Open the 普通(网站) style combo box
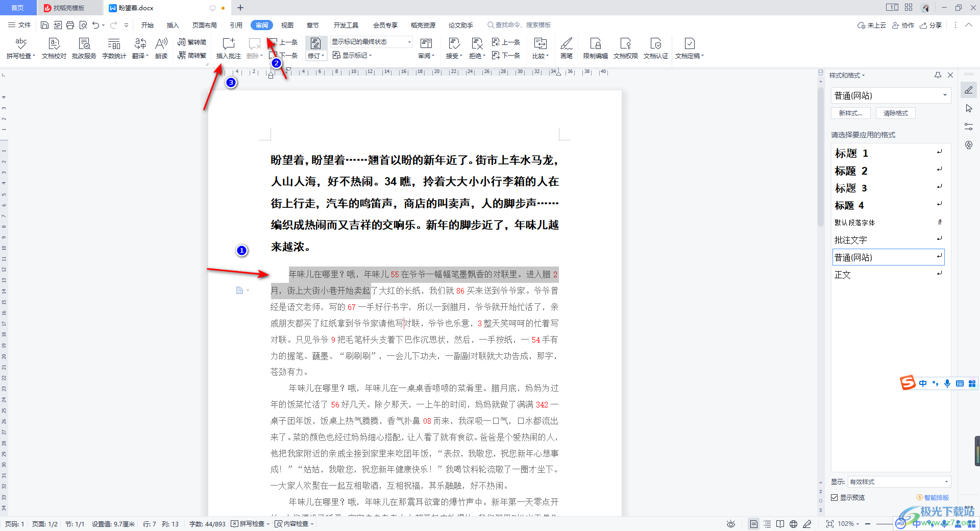The width and height of the screenshot is (980, 531). [891, 95]
